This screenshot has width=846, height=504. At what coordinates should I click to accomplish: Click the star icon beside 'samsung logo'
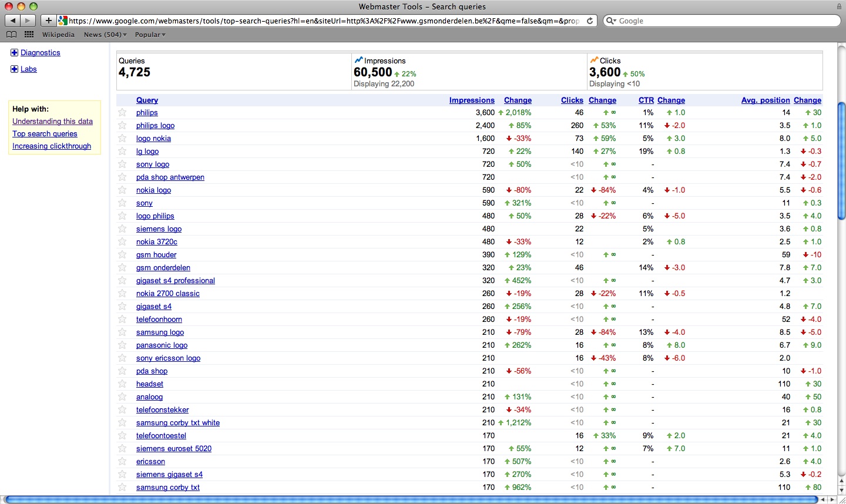[122, 332]
